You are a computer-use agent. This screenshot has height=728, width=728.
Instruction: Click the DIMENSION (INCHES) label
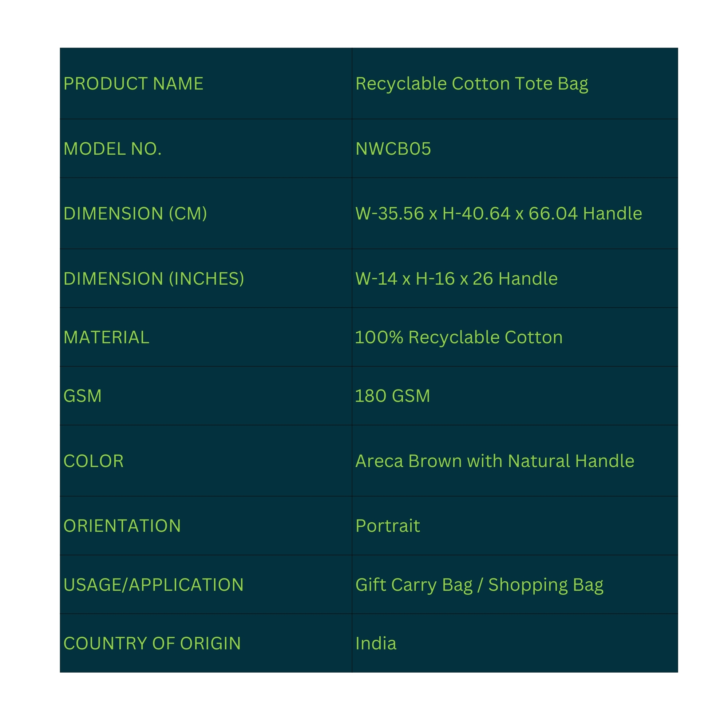click(x=153, y=279)
